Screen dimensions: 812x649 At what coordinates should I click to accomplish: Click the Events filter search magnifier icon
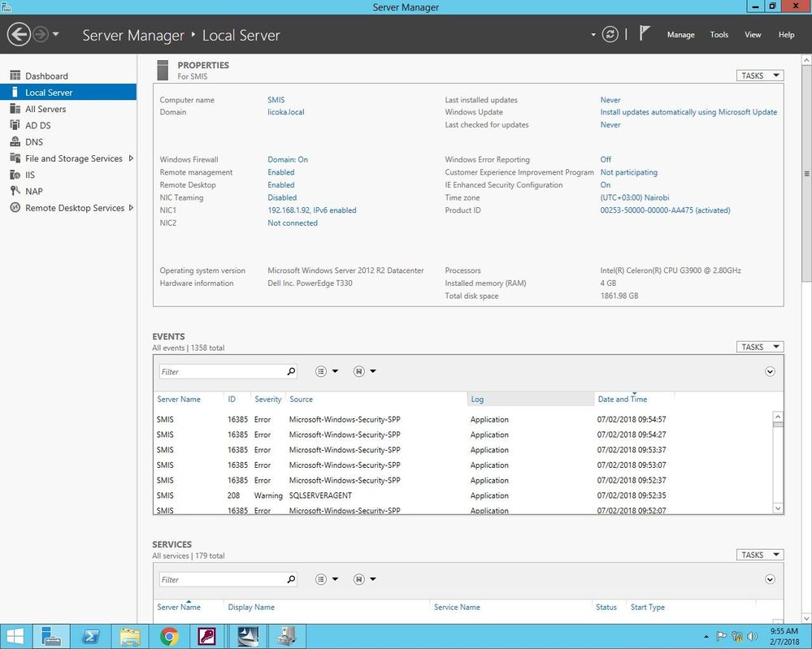click(x=291, y=371)
